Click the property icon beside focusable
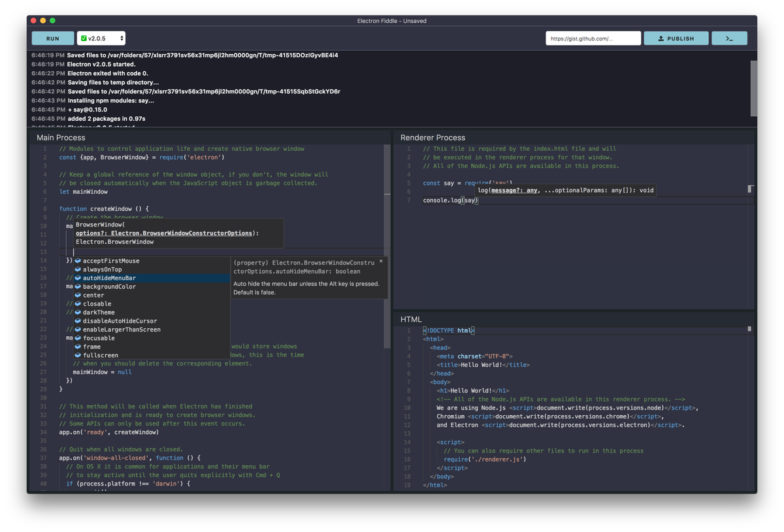Viewport: 784px width, 532px height. 78,338
